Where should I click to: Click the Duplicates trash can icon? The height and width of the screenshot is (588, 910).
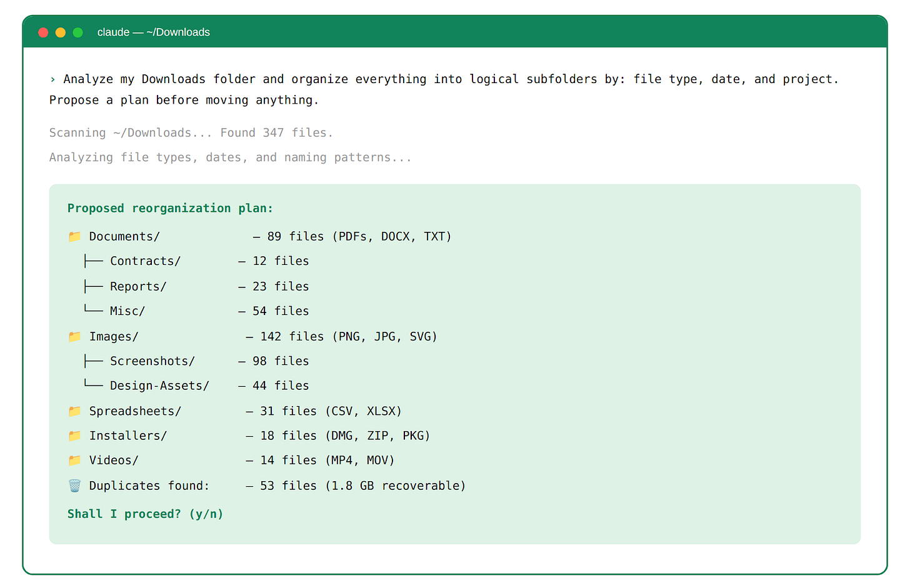coord(74,486)
